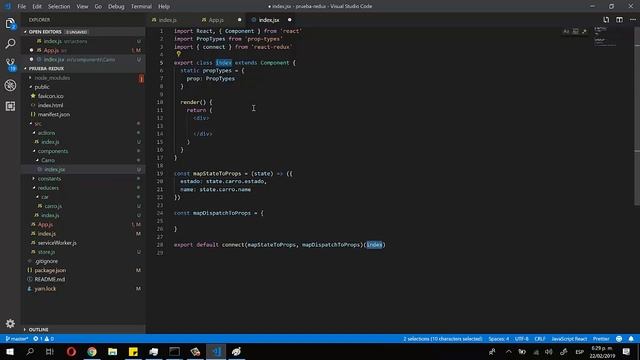Click JavaScript React language mode

click(569, 339)
